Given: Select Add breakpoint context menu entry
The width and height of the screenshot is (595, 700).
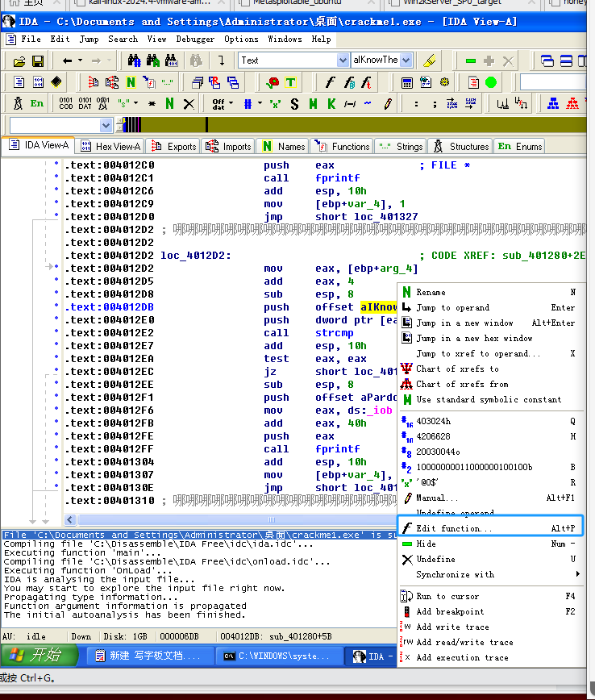Looking at the screenshot, I should click(x=450, y=611).
